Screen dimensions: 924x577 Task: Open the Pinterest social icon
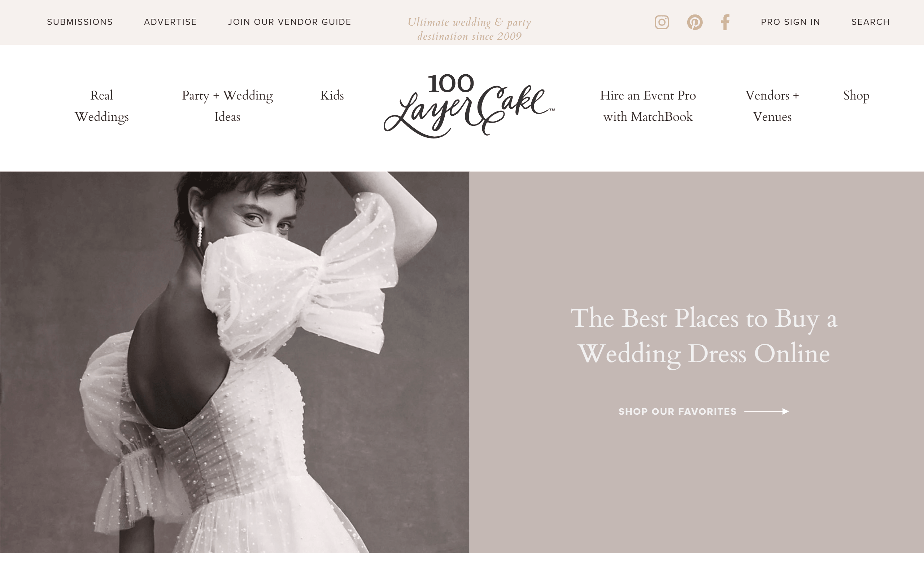point(694,22)
